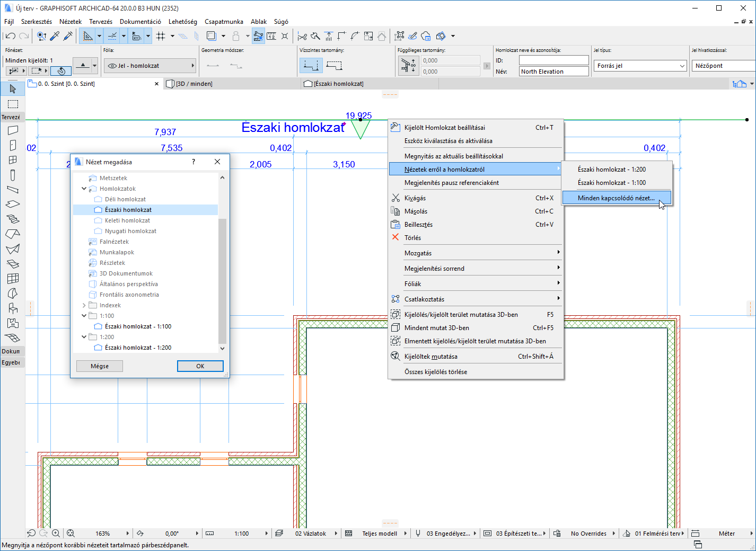Toggle the infinite horizontal range option
Screen dimensions: 756x551
click(311, 66)
